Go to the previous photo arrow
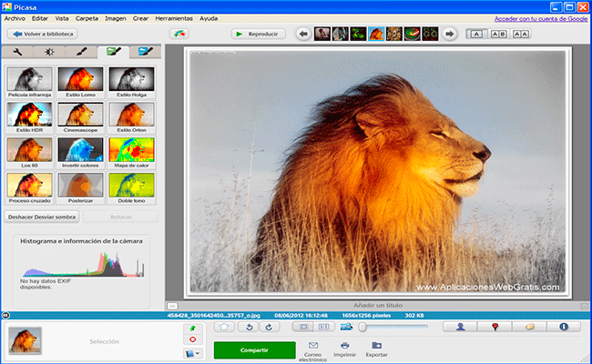The width and height of the screenshot is (592, 364). coord(303,34)
